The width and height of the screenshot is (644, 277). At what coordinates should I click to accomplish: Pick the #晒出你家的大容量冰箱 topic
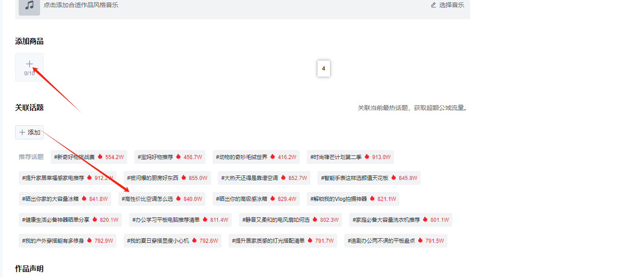[x=64, y=199]
